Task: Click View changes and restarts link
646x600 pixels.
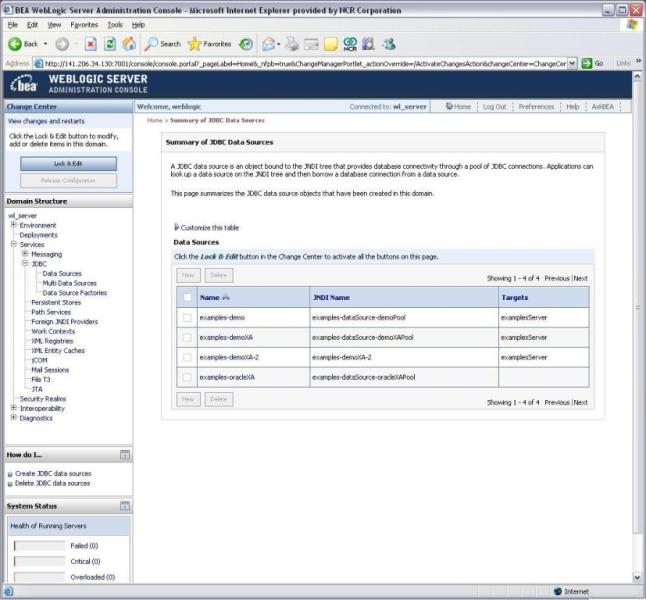Action: (x=46, y=121)
